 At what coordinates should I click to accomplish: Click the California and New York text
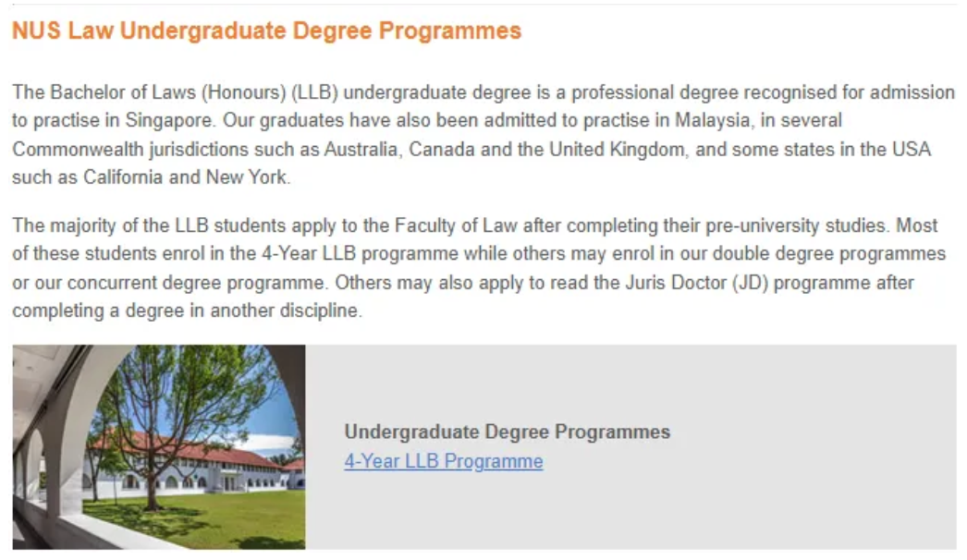tap(185, 177)
